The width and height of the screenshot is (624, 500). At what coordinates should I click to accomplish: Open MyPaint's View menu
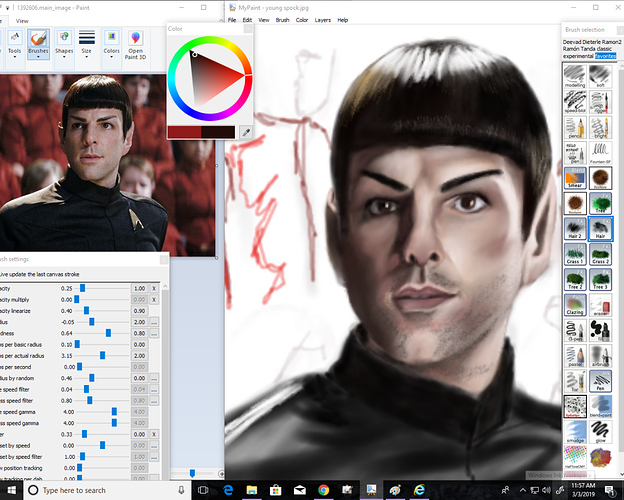pos(264,20)
